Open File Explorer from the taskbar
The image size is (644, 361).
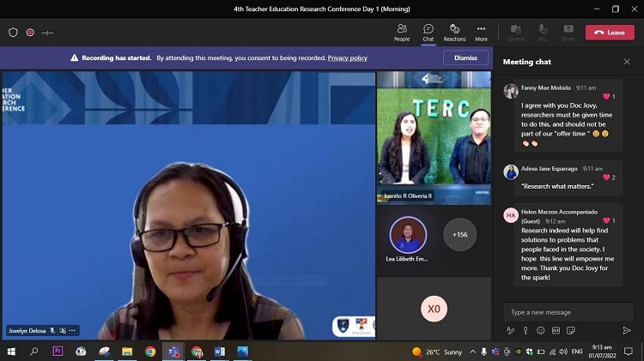coord(127,352)
